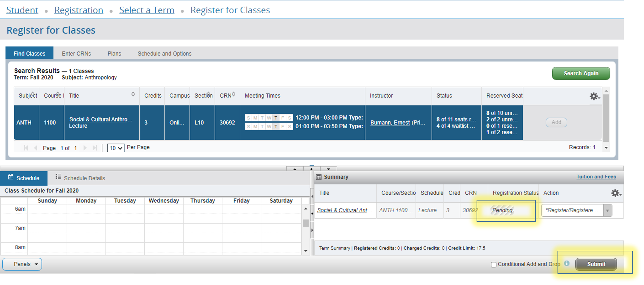Click the Search Again button

[x=581, y=73]
